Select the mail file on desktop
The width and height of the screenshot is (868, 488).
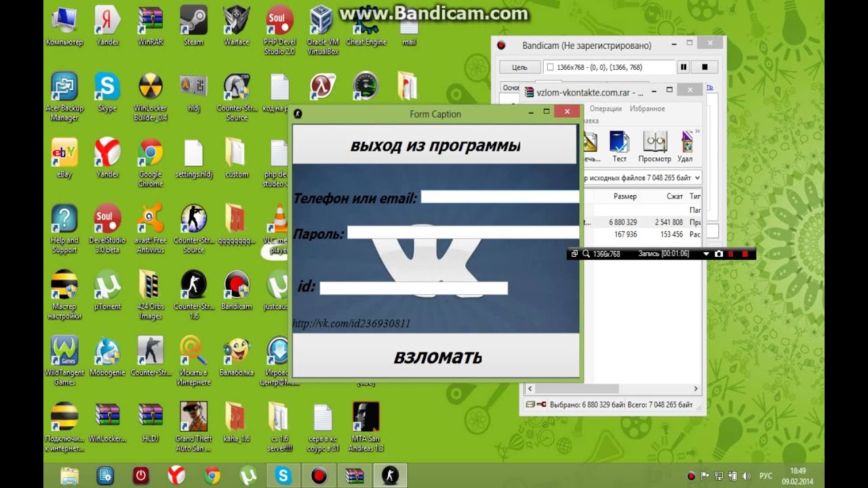[x=409, y=26]
